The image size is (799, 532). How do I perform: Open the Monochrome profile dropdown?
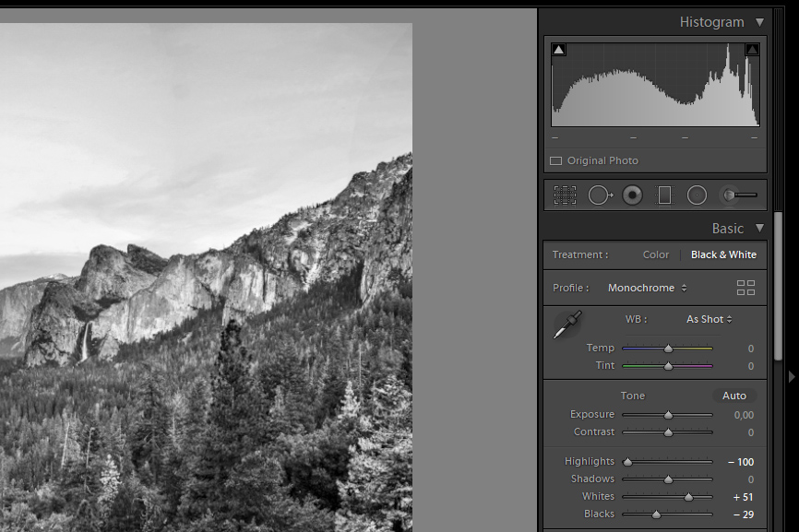[646, 287]
